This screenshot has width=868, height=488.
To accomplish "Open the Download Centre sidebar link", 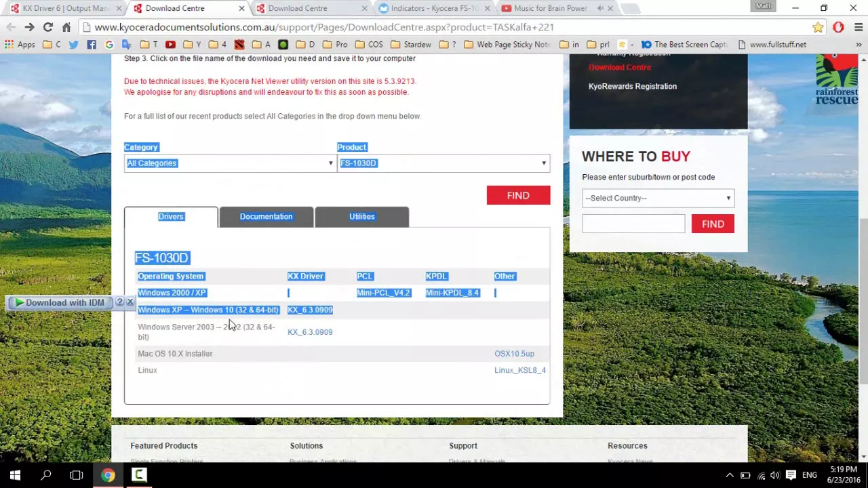I will [x=620, y=67].
